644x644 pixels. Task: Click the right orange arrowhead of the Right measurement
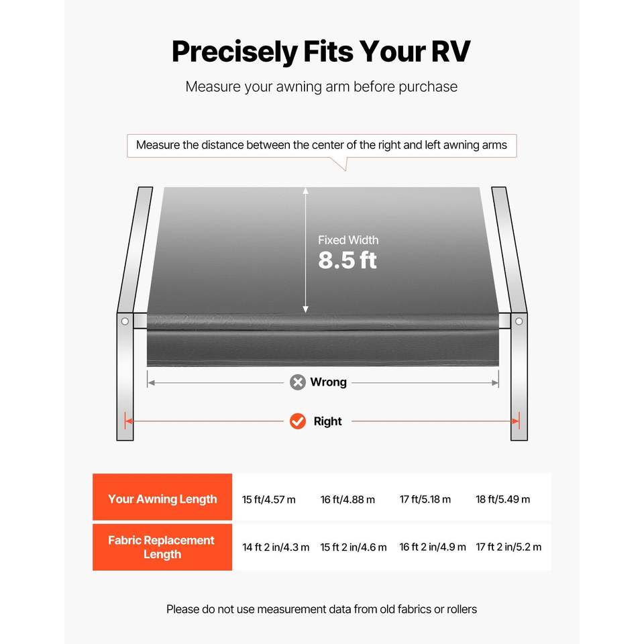pos(515,421)
